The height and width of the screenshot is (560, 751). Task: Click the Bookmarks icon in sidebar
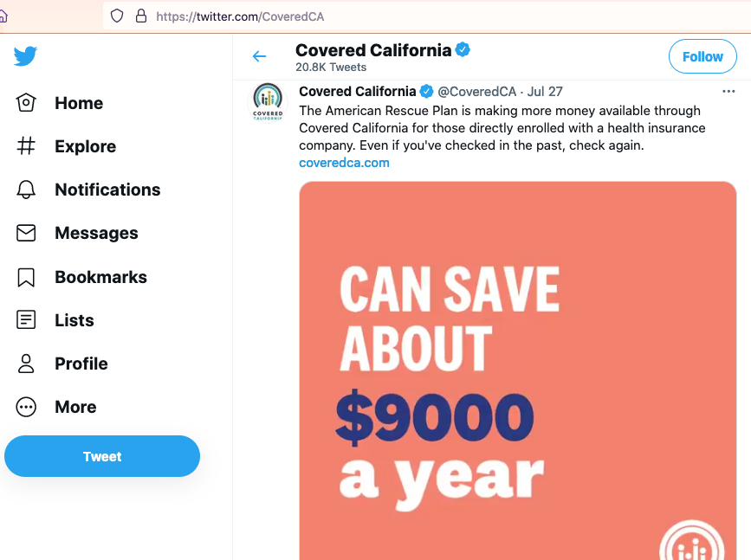coord(26,277)
